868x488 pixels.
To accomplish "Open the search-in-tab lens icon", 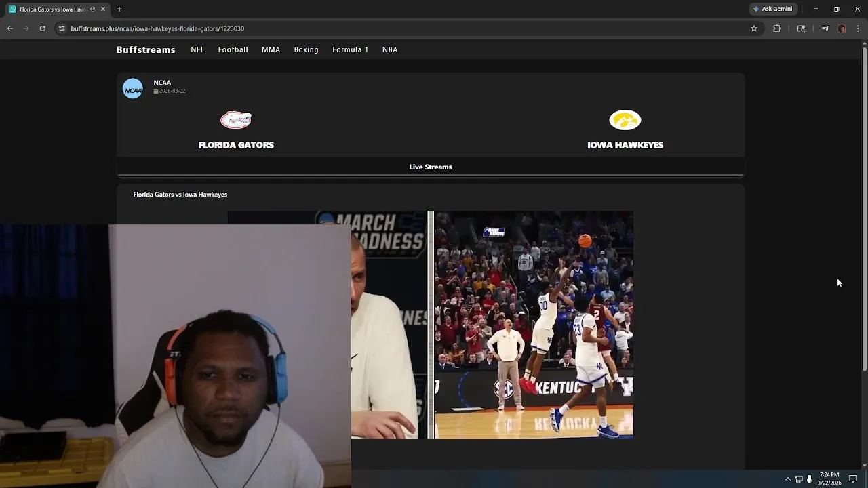I will [801, 28].
